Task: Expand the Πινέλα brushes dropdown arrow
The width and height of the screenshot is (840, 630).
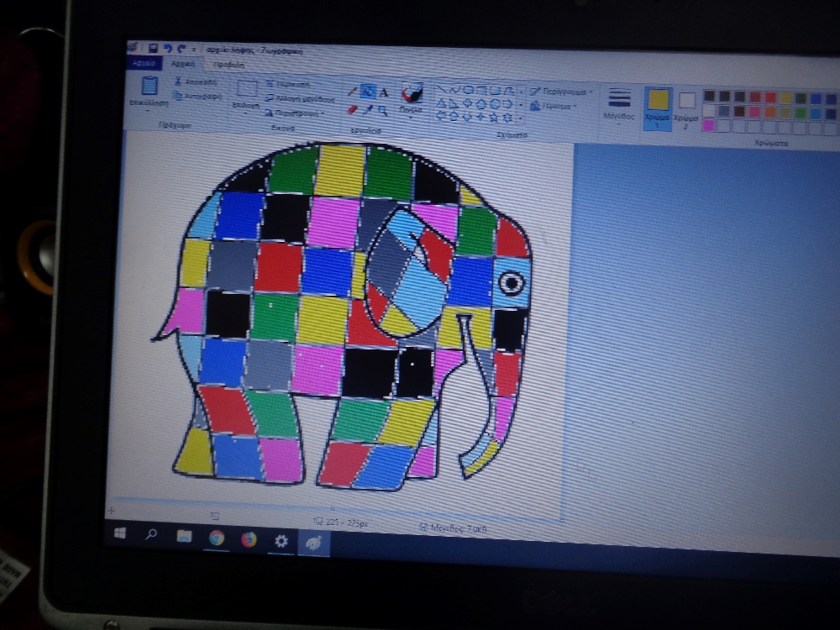Action: coord(411,118)
